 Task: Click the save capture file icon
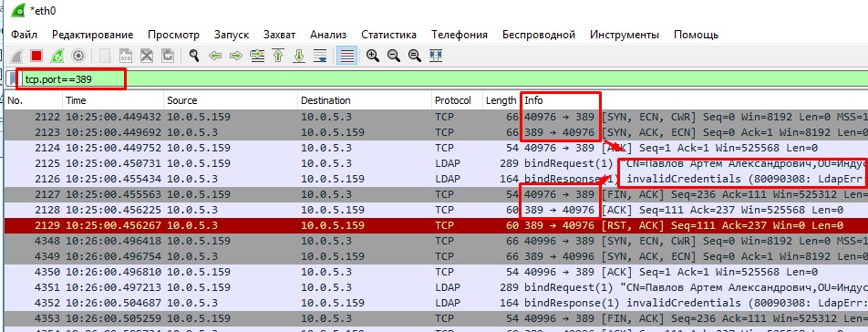click(x=126, y=56)
